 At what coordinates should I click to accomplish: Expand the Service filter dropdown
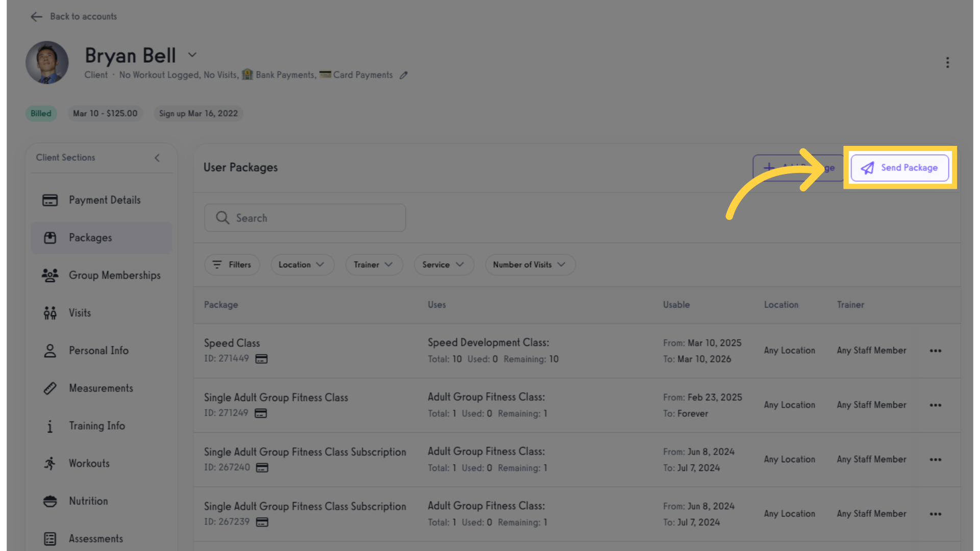(444, 265)
